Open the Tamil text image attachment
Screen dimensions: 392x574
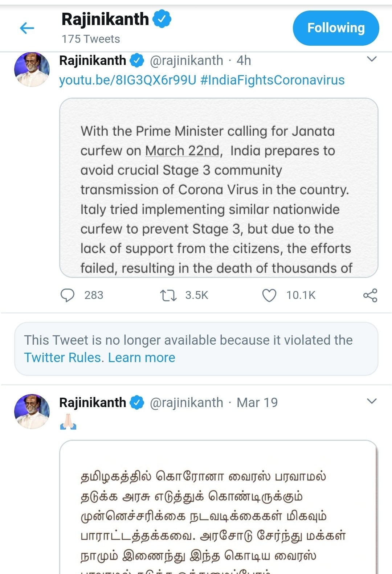point(219,508)
